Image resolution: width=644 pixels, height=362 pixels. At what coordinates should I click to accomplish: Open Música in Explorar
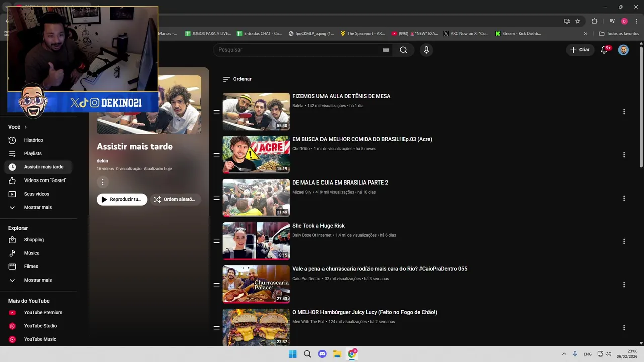coord(38,253)
